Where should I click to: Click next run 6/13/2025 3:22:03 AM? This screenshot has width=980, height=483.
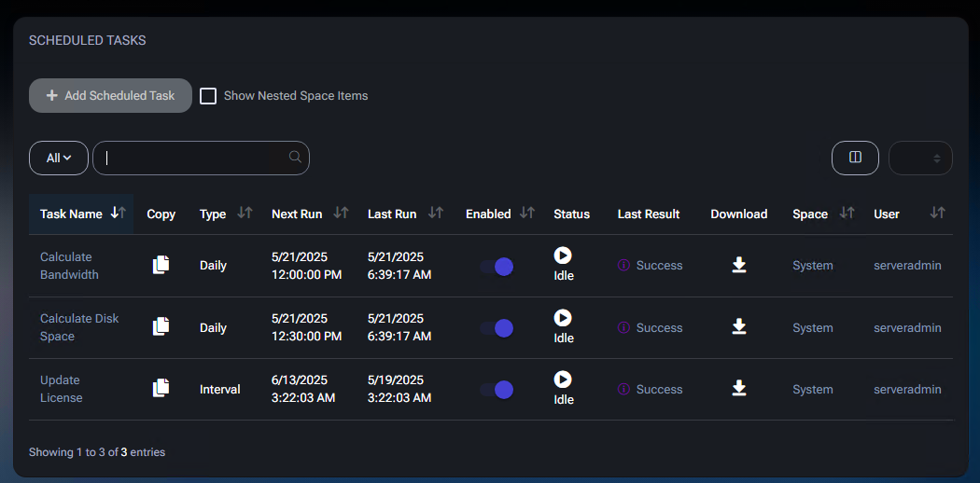(x=303, y=389)
